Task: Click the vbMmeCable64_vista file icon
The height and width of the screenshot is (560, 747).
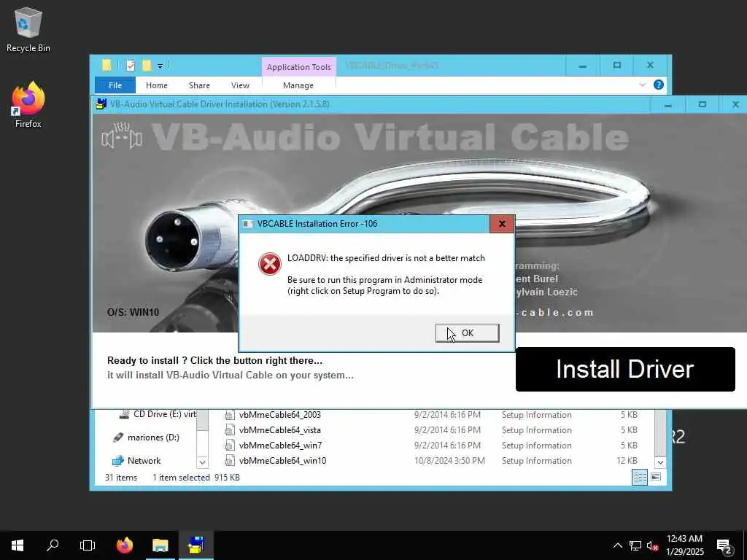Action: coord(230,430)
